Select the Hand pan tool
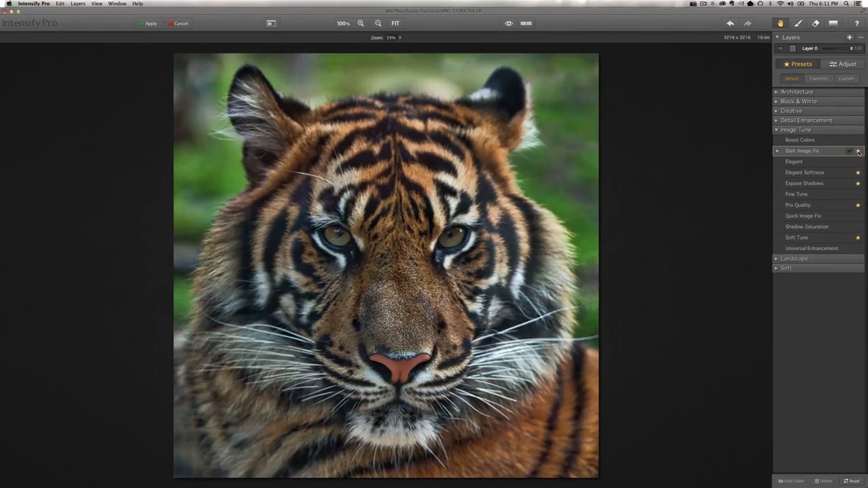This screenshot has height=488, width=868. (x=780, y=23)
